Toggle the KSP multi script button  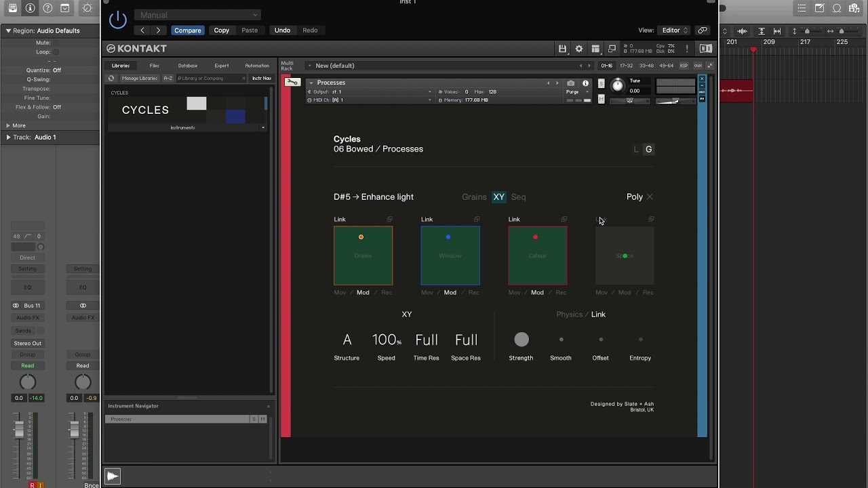(x=684, y=66)
